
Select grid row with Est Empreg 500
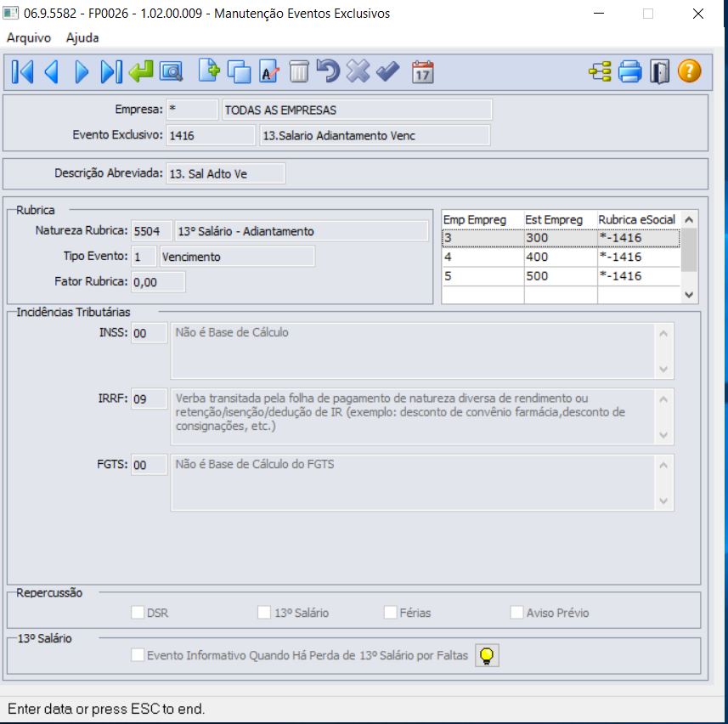(561, 276)
